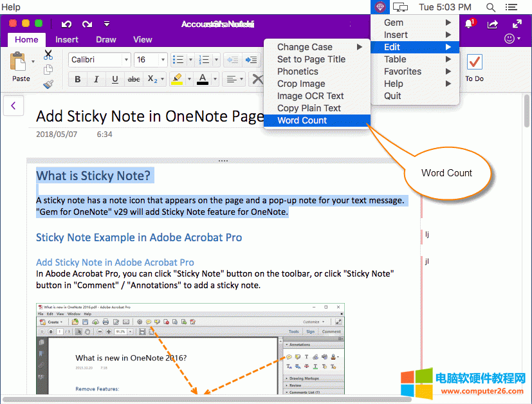Image resolution: width=532 pixels, height=404 pixels.
Task: Toggle Bold formatting
Action: coord(78,80)
